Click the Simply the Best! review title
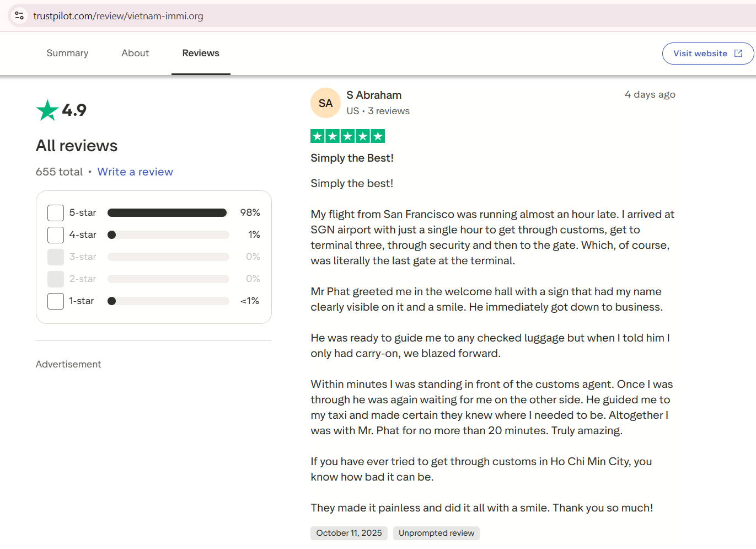 pos(352,158)
